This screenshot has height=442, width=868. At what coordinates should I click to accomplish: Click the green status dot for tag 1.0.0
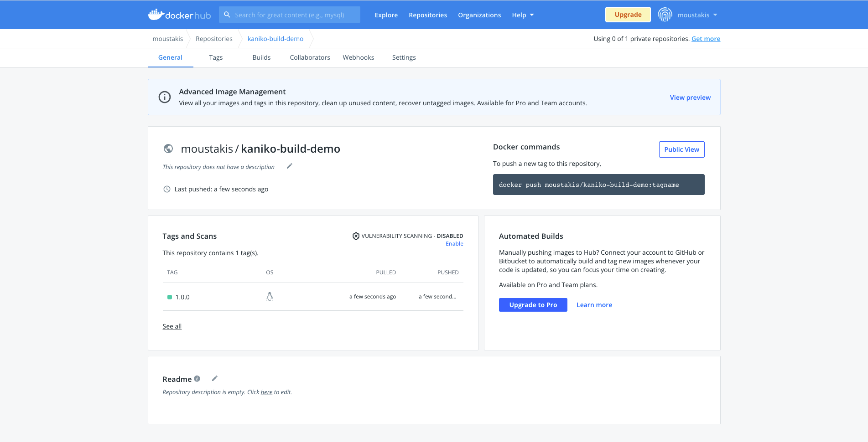pyautogui.click(x=170, y=297)
